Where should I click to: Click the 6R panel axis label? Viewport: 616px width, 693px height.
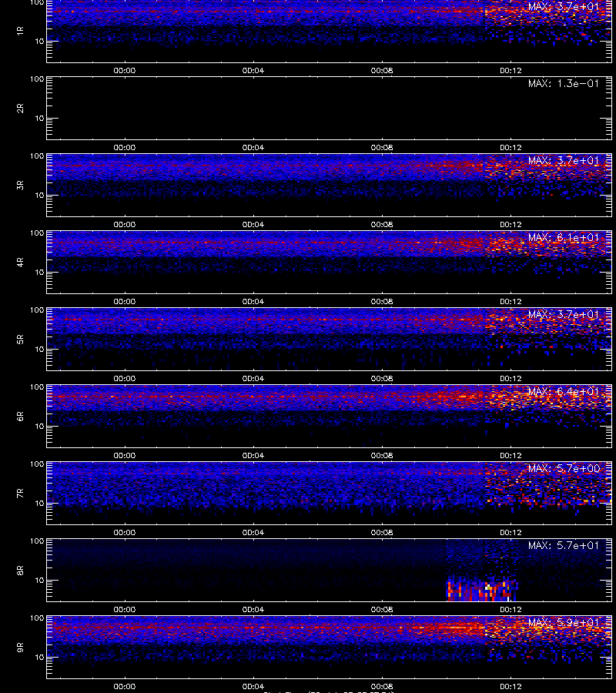coord(20,417)
